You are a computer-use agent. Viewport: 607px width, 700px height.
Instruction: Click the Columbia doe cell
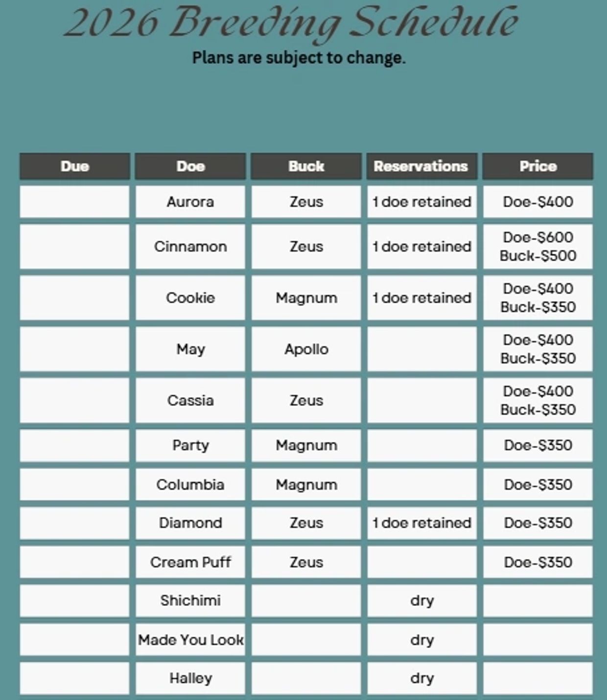tap(190, 485)
